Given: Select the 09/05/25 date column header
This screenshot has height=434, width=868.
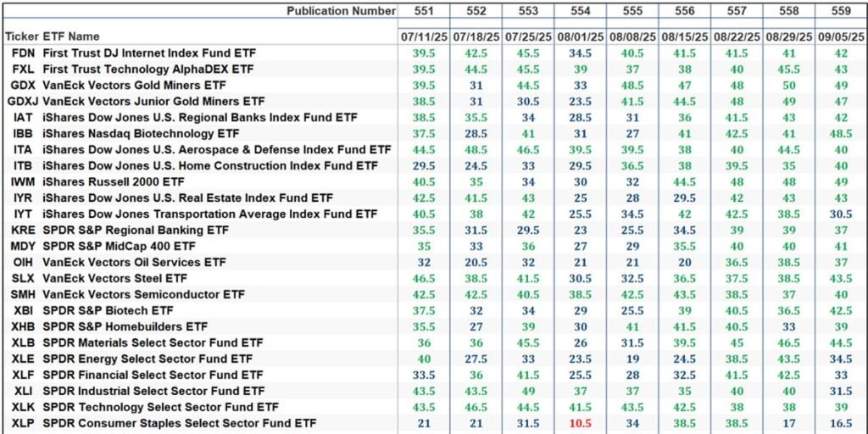Looking at the screenshot, I should pos(839,37).
